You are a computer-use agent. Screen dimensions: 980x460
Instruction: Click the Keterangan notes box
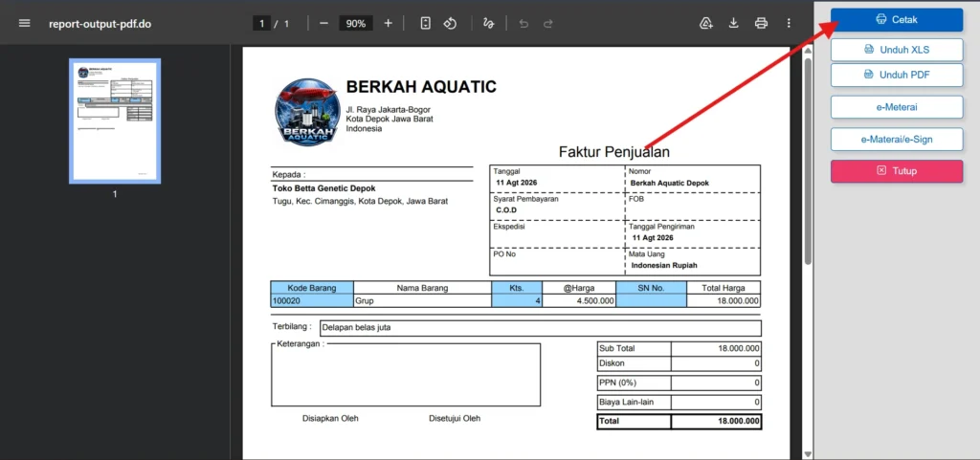[x=406, y=375]
